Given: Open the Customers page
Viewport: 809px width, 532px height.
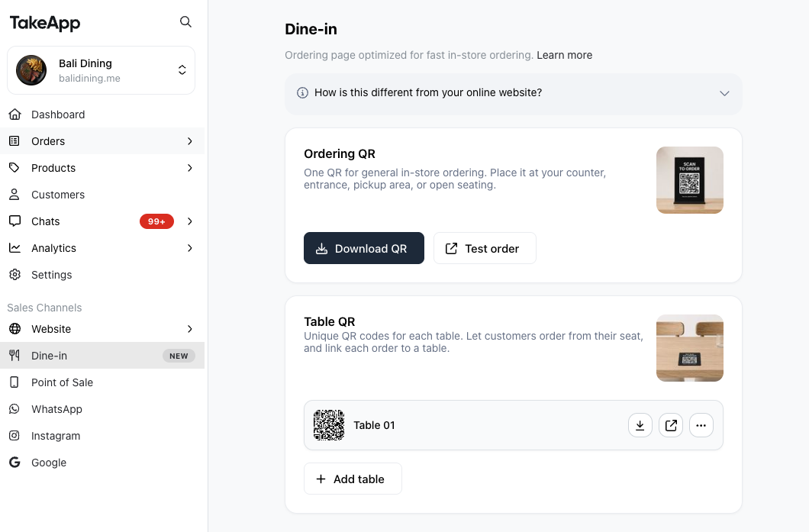Looking at the screenshot, I should click(x=102, y=195).
